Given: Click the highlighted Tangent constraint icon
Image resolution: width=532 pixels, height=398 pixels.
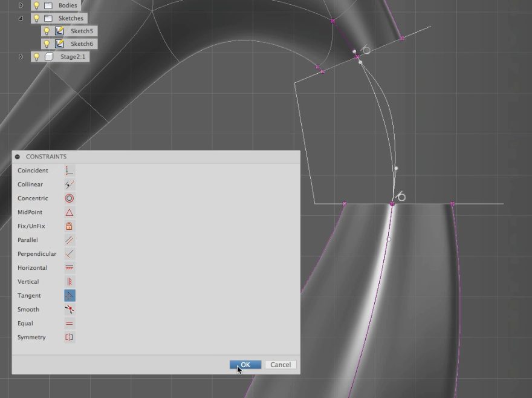Looking at the screenshot, I should [x=69, y=295].
